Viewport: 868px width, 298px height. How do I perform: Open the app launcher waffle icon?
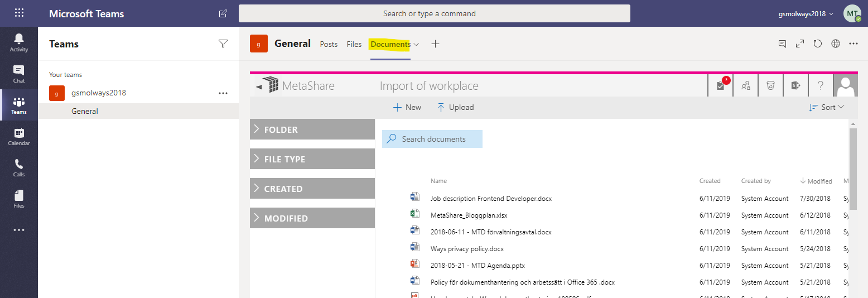(x=19, y=13)
